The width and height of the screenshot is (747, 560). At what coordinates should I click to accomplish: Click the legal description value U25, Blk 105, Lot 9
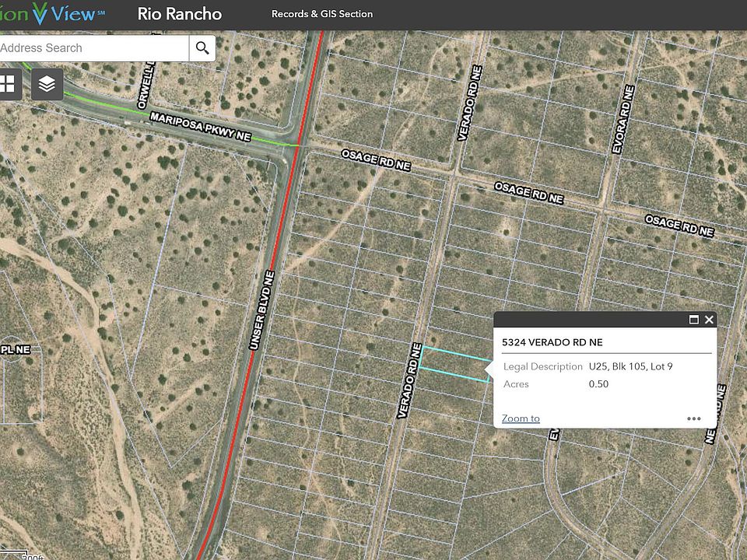[x=631, y=366]
